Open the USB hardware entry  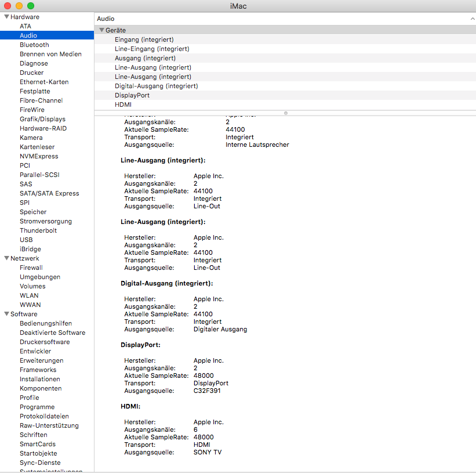pos(26,240)
